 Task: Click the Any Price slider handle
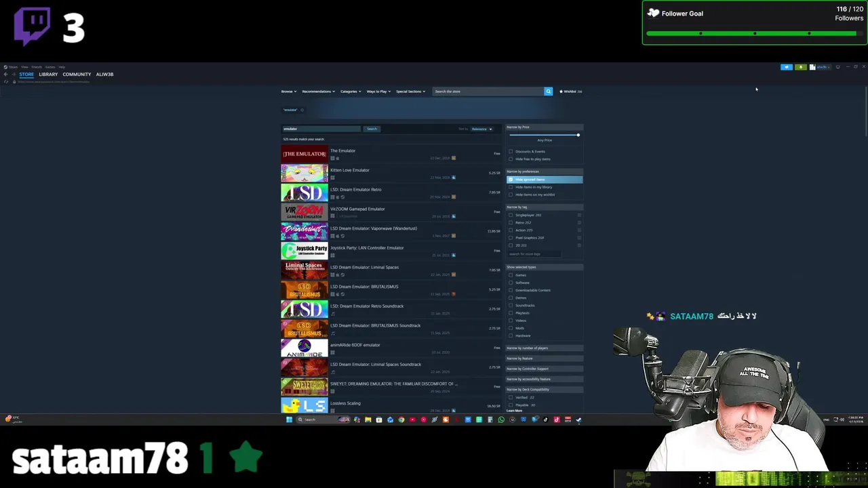point(578,135)
